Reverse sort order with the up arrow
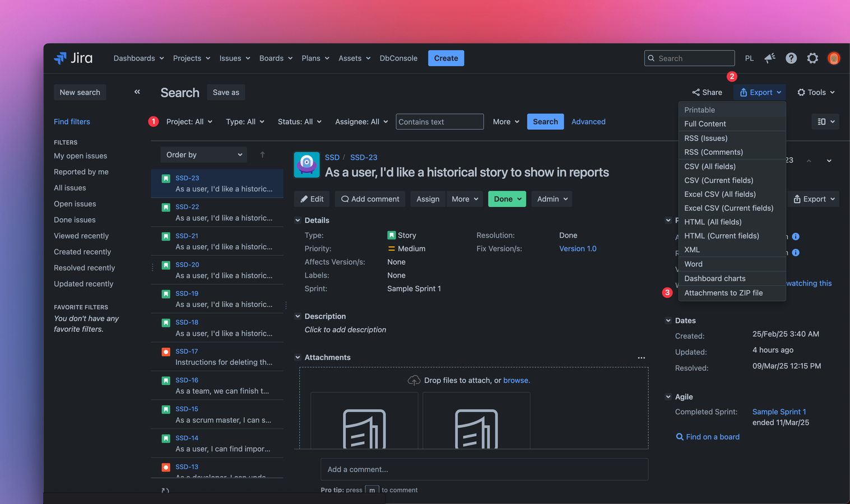The width and height of the screenshot is (850, 504). click(262, 155)
